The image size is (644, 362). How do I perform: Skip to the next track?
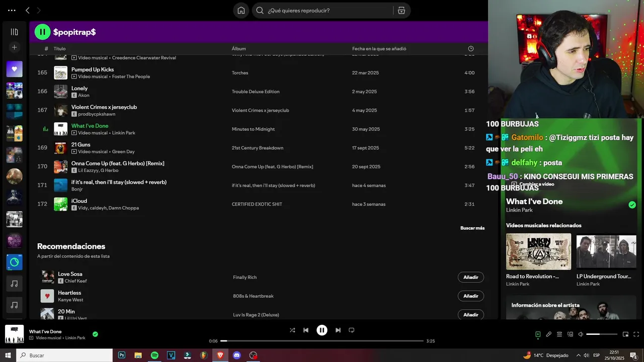pyautogui.click(x=338, y=330)
